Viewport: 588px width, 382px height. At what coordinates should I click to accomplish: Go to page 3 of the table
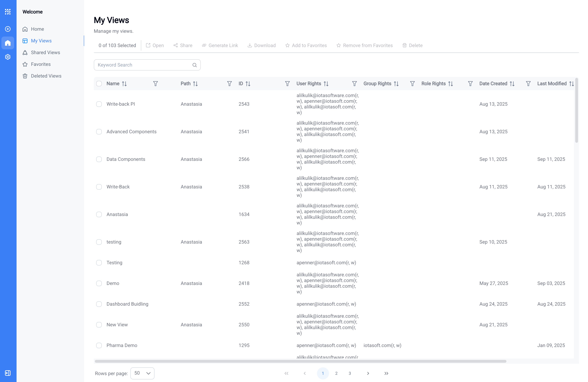350,373
